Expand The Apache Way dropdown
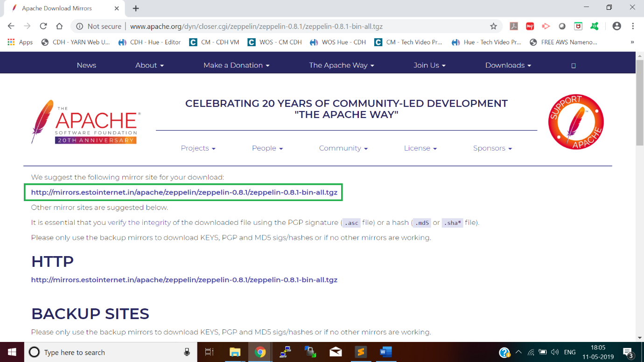 [342, 65]
